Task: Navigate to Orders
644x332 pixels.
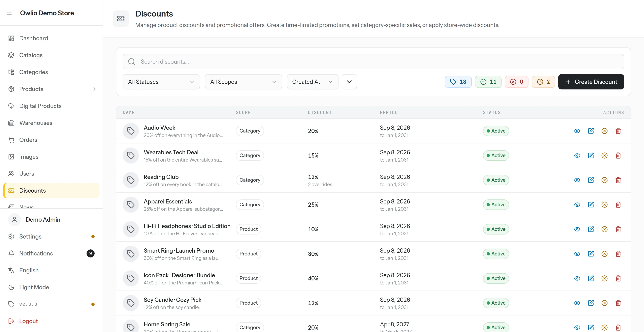Action: tap(51, 140)
